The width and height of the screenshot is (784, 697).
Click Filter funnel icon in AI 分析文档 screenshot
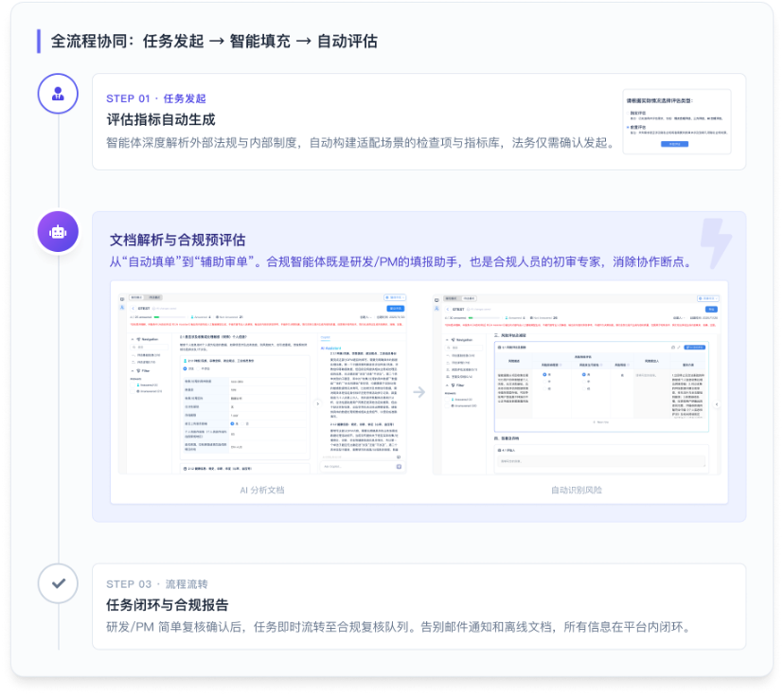coord(138,370)
